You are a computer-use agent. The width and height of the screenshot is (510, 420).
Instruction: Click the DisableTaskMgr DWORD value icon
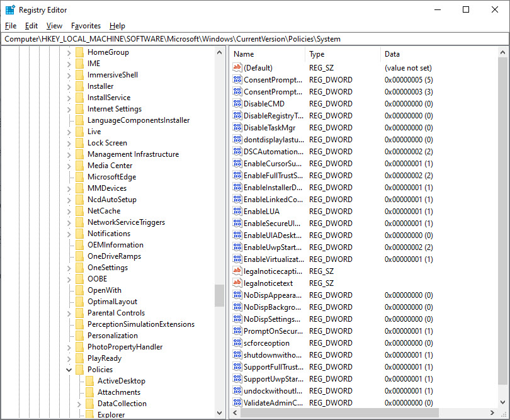(237, 128)
